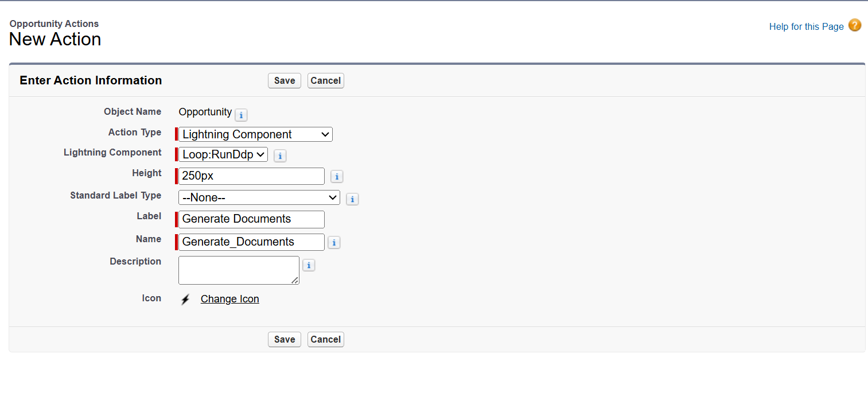Click the top Save button
The width and height of the screenshot is (868, 400).
[284, 81]
